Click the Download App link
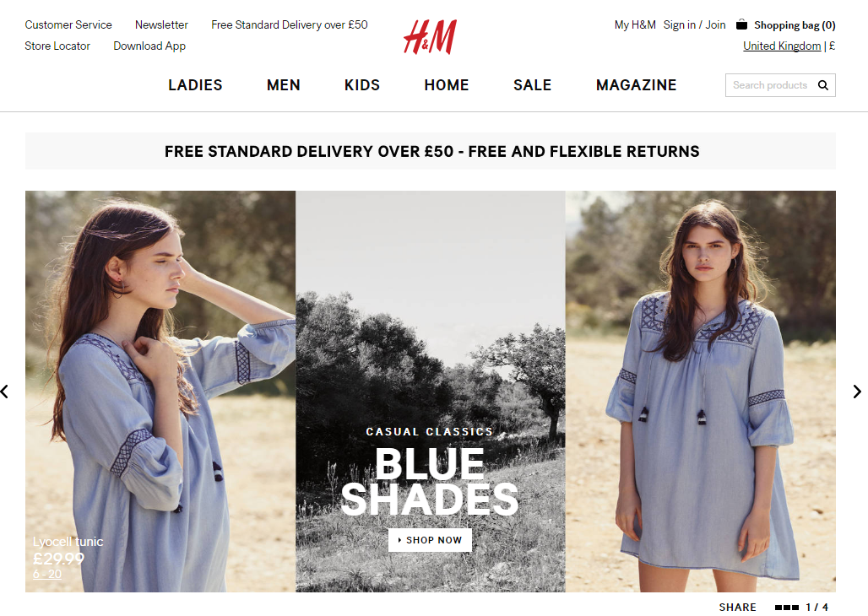 tap(149, 46)
